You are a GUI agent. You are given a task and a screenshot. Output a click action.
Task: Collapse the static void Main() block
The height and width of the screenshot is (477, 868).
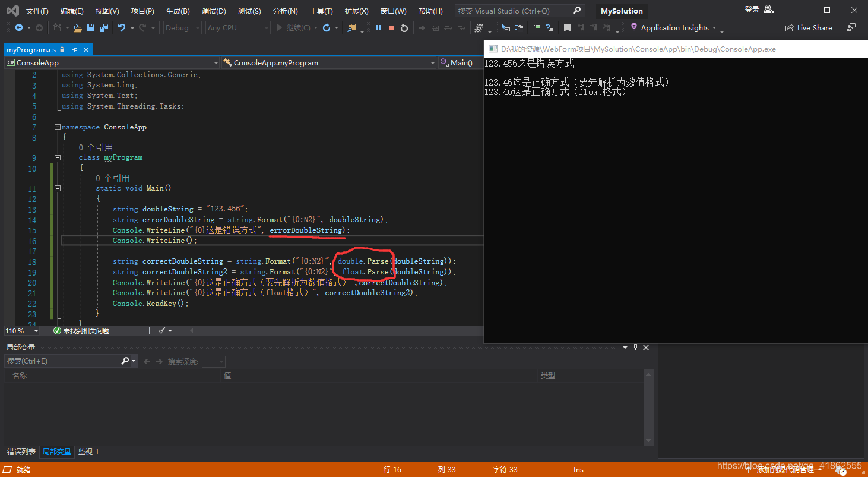[58, 188]
